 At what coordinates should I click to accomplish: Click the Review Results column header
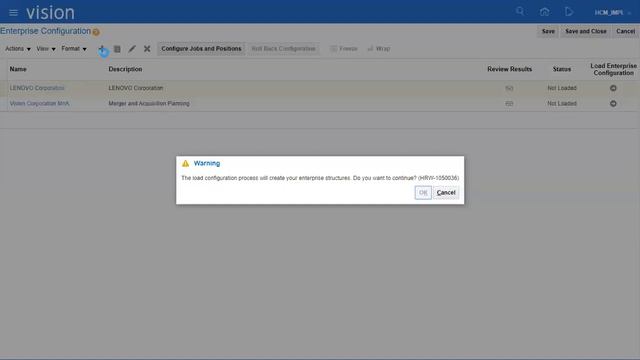[509, 69]
